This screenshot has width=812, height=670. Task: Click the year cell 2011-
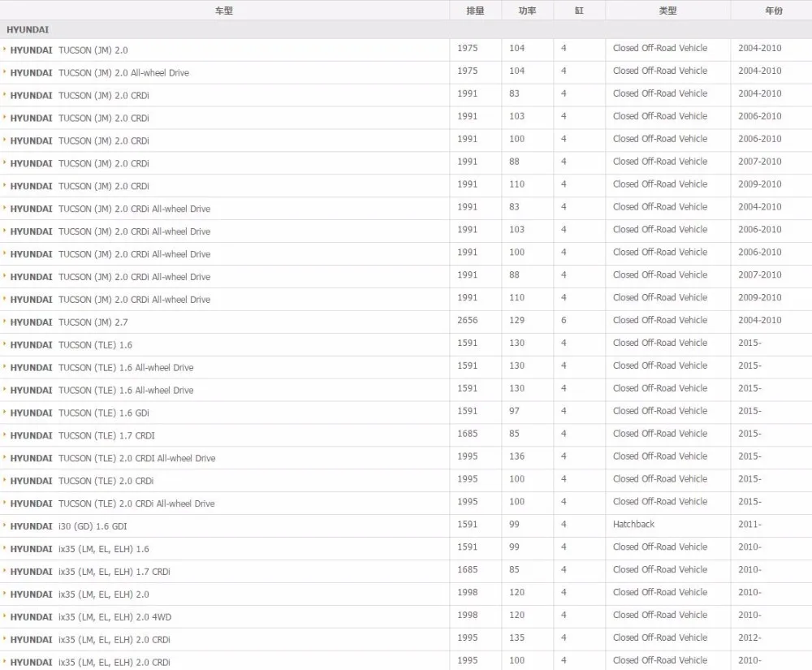point(749,524)
